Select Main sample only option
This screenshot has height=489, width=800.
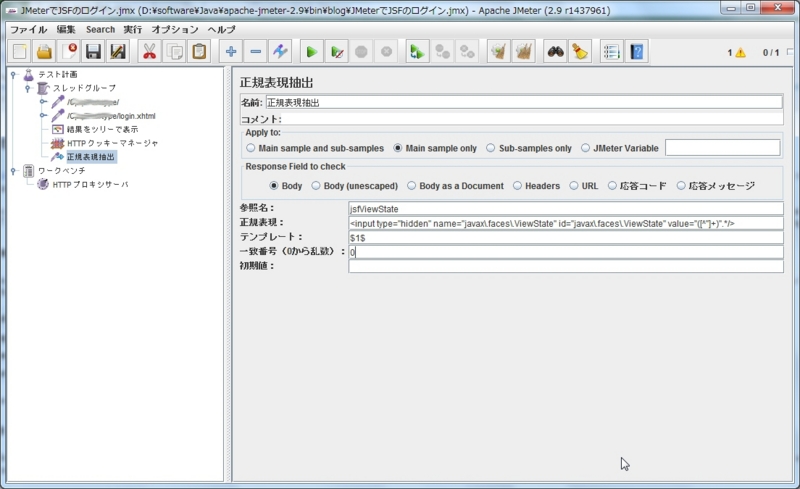tap(398, 148)
